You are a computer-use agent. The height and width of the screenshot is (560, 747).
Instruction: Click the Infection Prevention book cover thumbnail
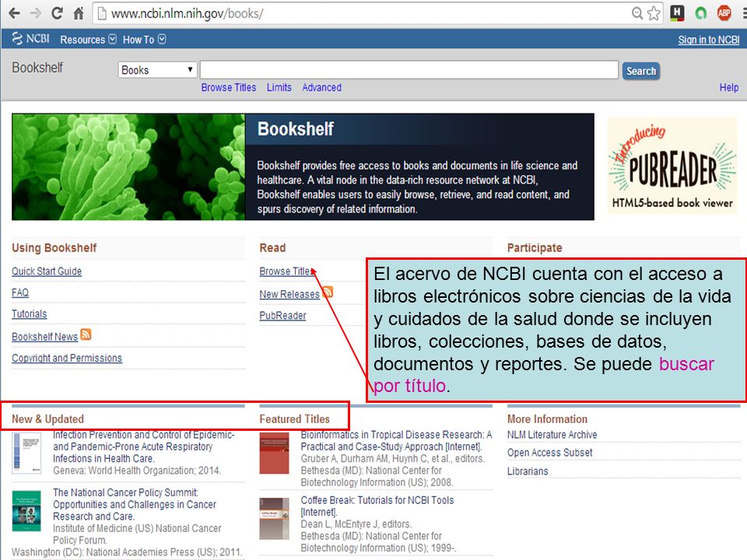coord(26,453)
